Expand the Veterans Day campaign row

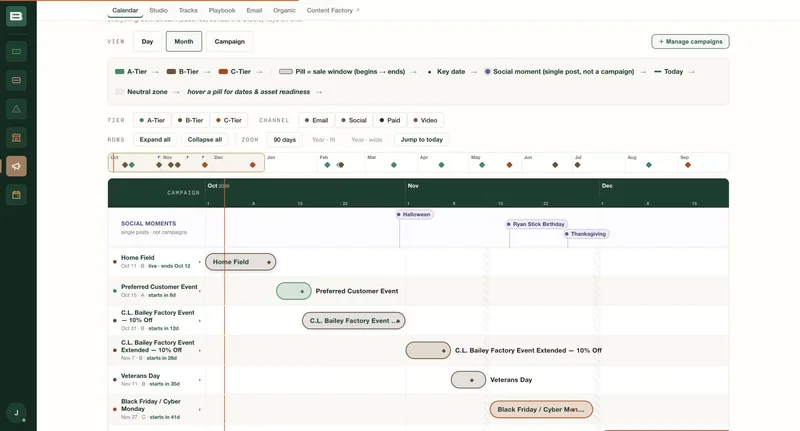[199, 380]
